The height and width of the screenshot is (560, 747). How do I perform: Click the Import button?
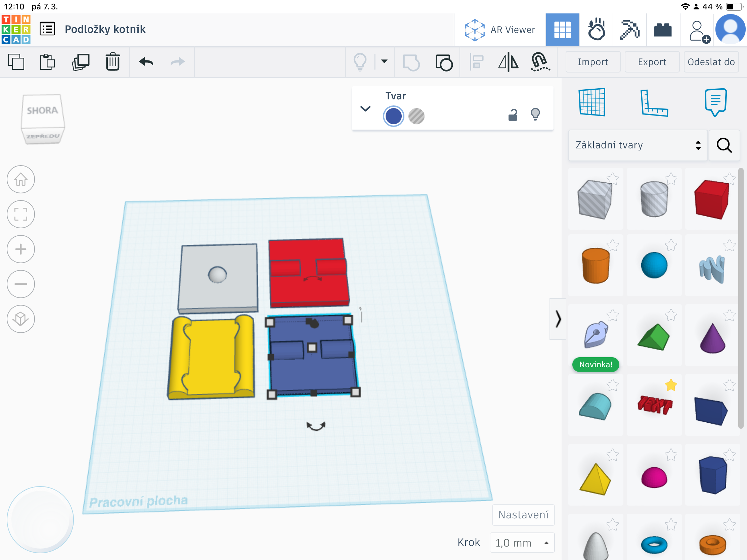coord(593,62)
